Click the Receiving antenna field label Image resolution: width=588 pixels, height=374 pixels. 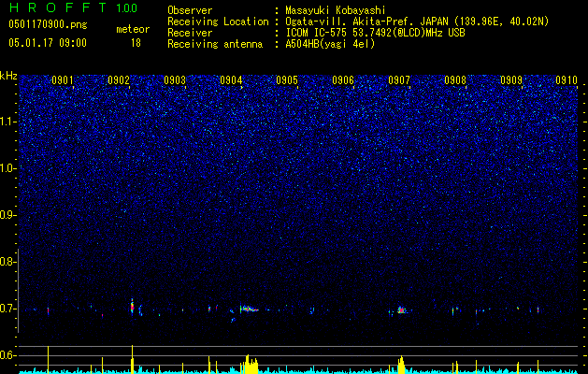pyautogui.click(x=215, y=44)
